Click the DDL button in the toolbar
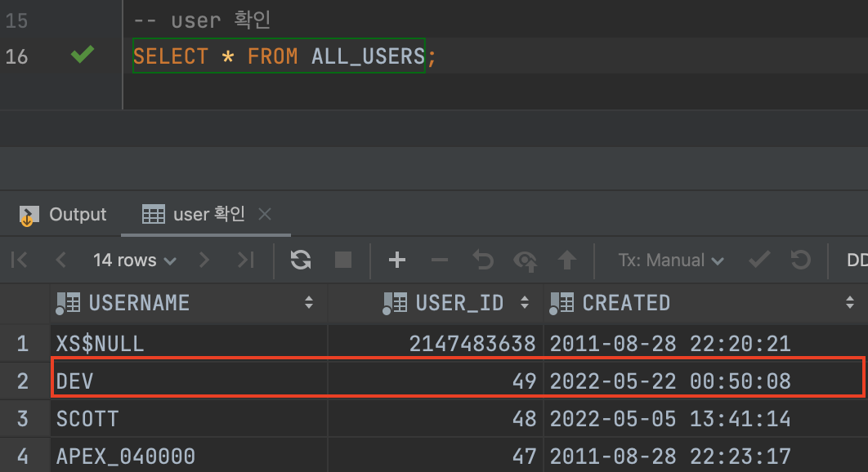The image size is (868, 472). 857,260
